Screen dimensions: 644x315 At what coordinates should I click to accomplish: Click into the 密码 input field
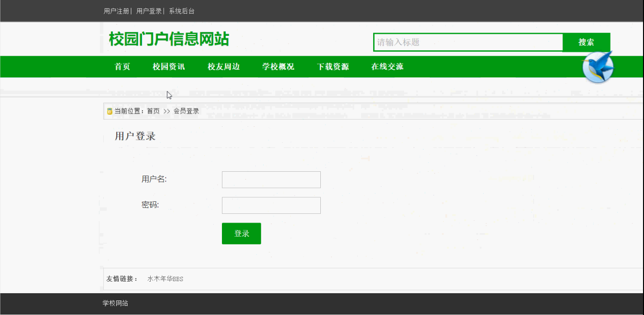coord(271,205)
